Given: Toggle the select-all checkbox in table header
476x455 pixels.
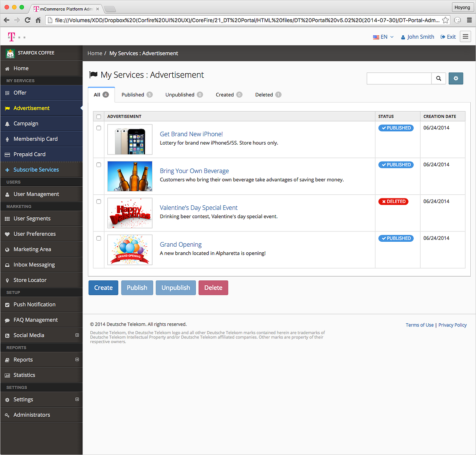Looking at the screenshot, I should click(99, 117).
